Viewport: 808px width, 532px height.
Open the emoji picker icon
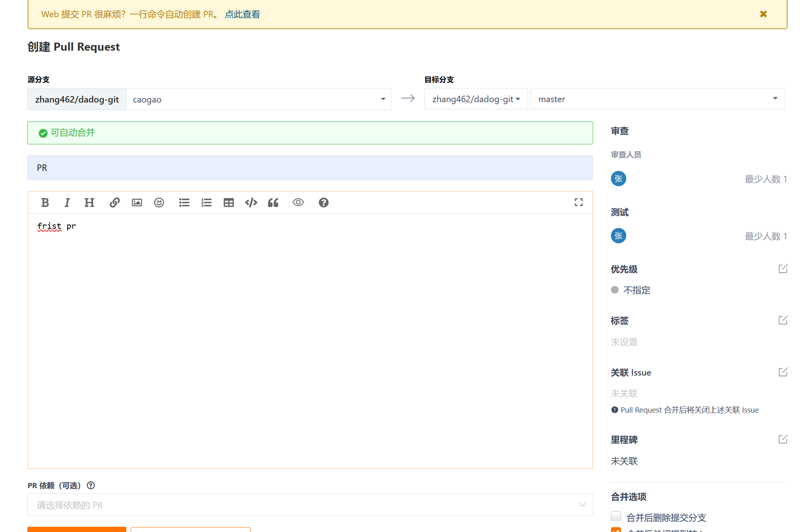point(159,203)
